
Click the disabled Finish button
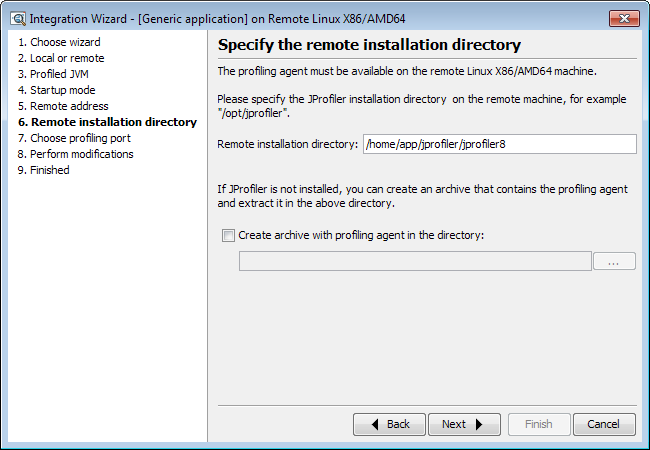pos(539,424)
